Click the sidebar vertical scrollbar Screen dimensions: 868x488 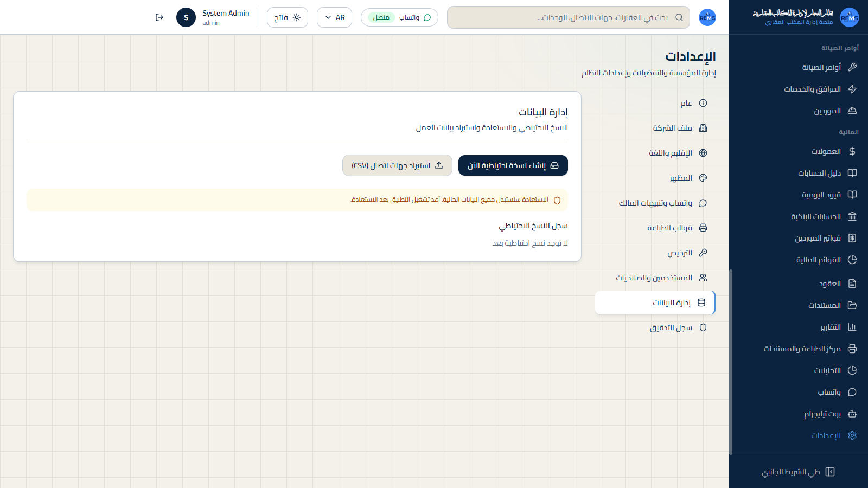[731, 362]
